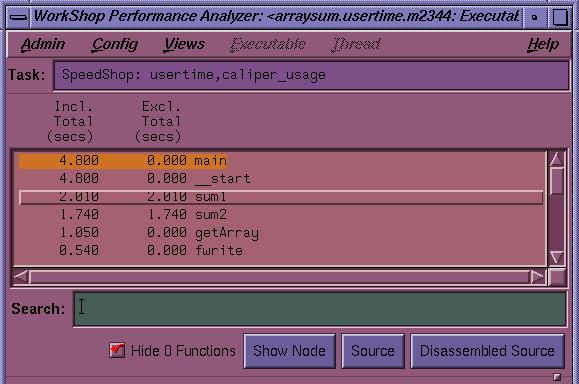
Task: Toggle the Hide 0 Functions checkbox
Action: [117, 350]
